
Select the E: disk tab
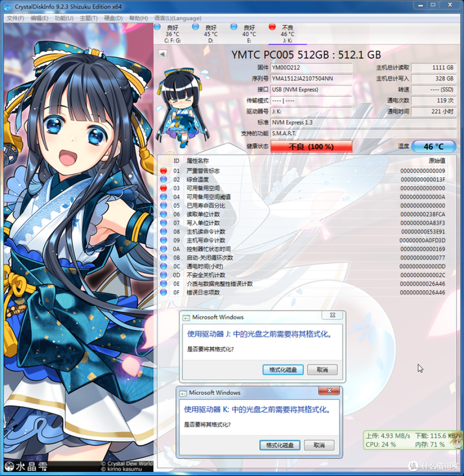[x=249, y=34]
